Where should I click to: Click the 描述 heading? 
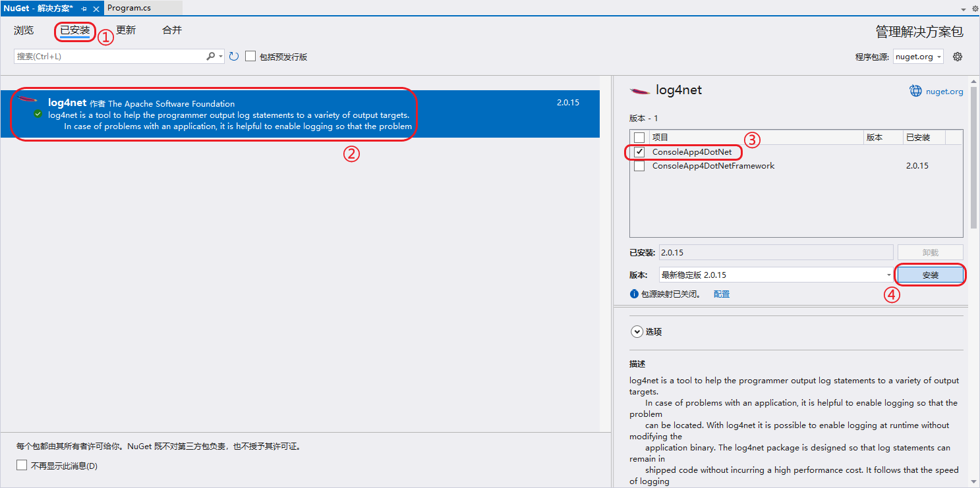tap(637, 364)
